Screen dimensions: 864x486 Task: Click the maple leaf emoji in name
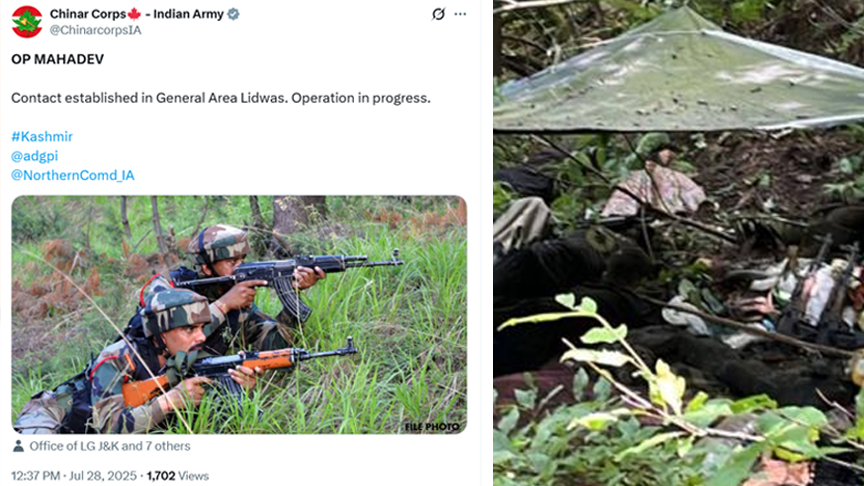click(134, 14)
